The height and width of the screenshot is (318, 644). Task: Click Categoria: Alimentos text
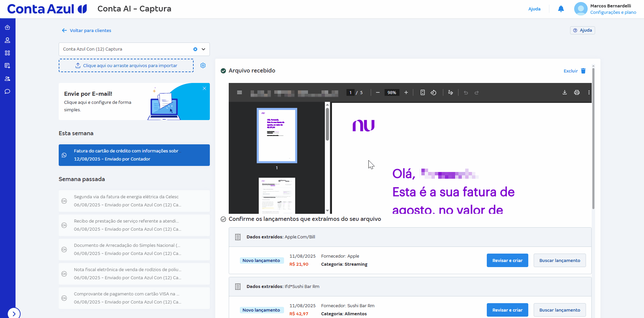point(344,314)
